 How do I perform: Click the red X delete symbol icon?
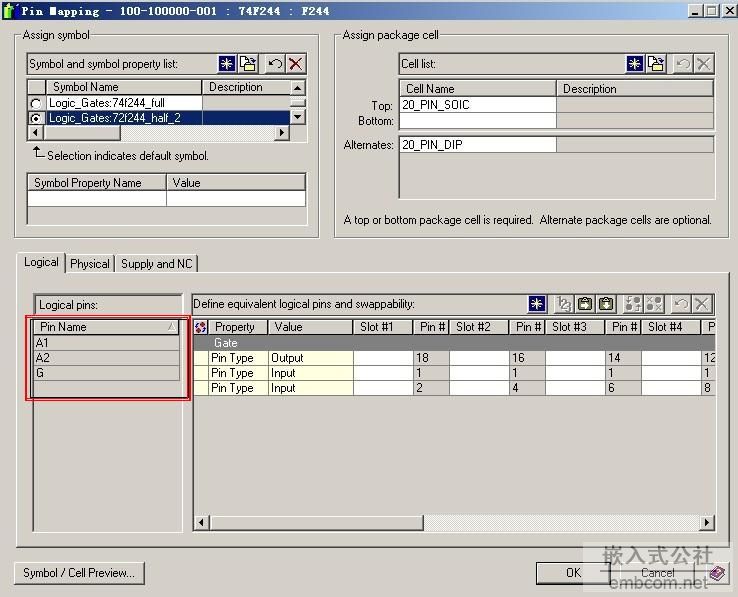click(295, 64)
